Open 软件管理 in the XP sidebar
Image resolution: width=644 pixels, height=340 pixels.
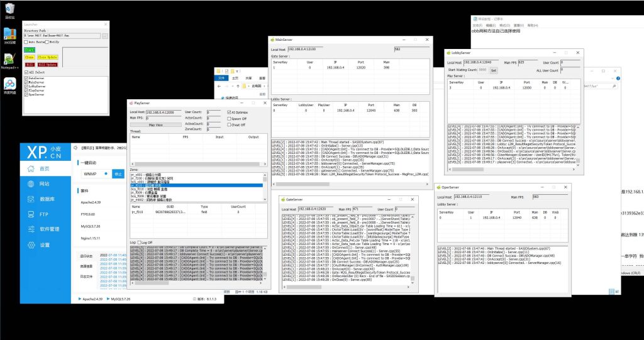(x=30, y=229)
